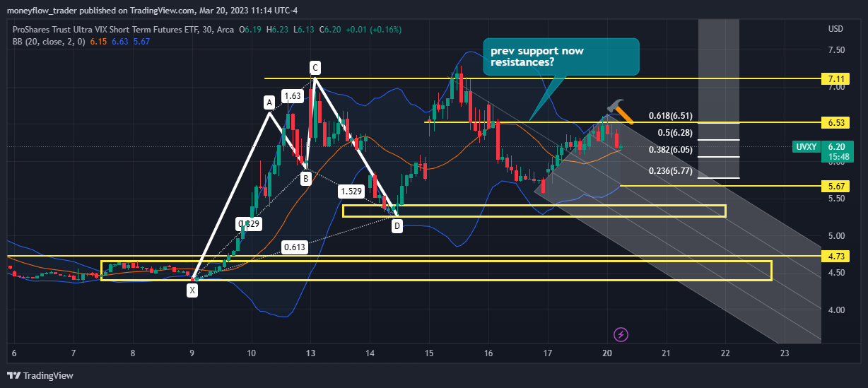Click the high value H6.23
This screenshot has width=868, height=388.
[278, 29]
